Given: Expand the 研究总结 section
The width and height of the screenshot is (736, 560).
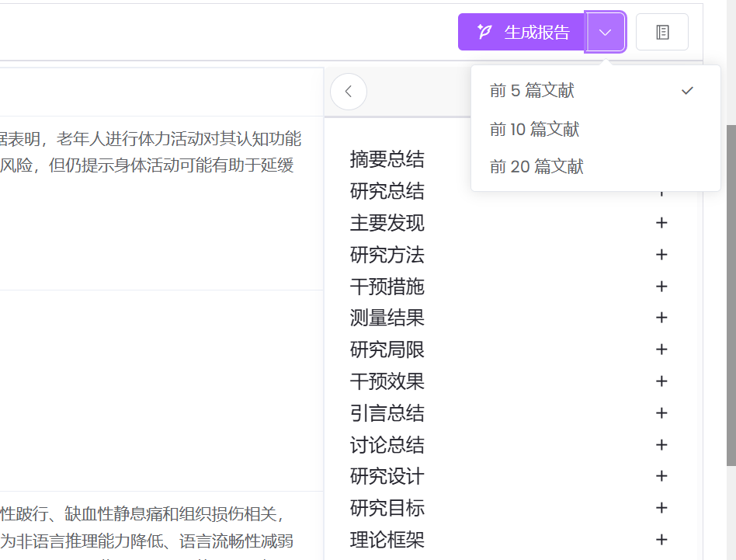Looking at the screenshot, I should tap(661, 191).
